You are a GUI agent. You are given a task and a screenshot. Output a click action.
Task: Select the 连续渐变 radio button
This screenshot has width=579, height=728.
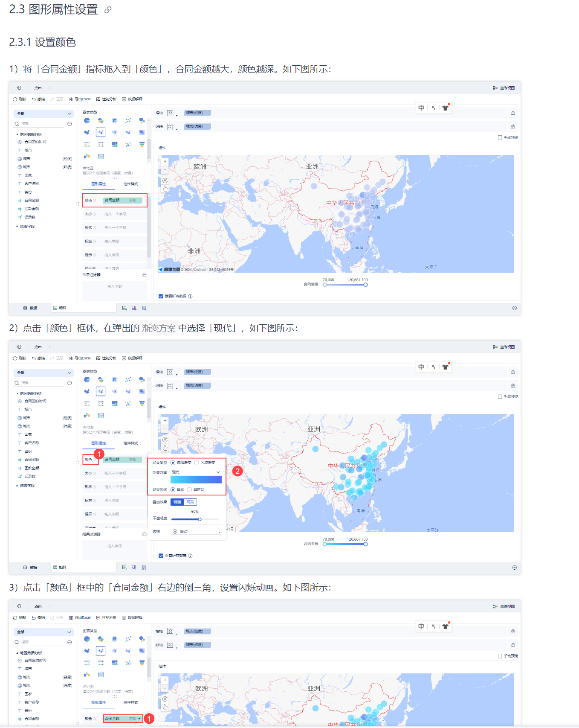pyautogui.click(x=173, y=463)
